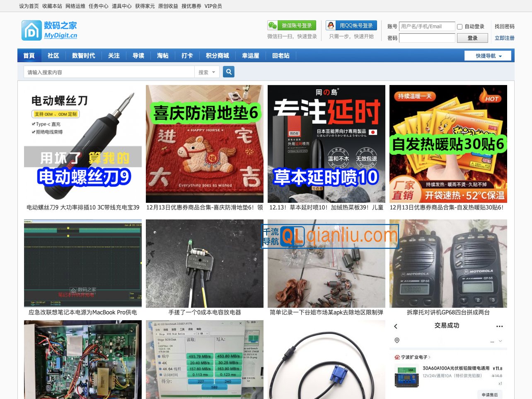The width and height of the screenshot is (532, 399).
Task: Select the 淘帖 menu item
Action: pos(163,55)
